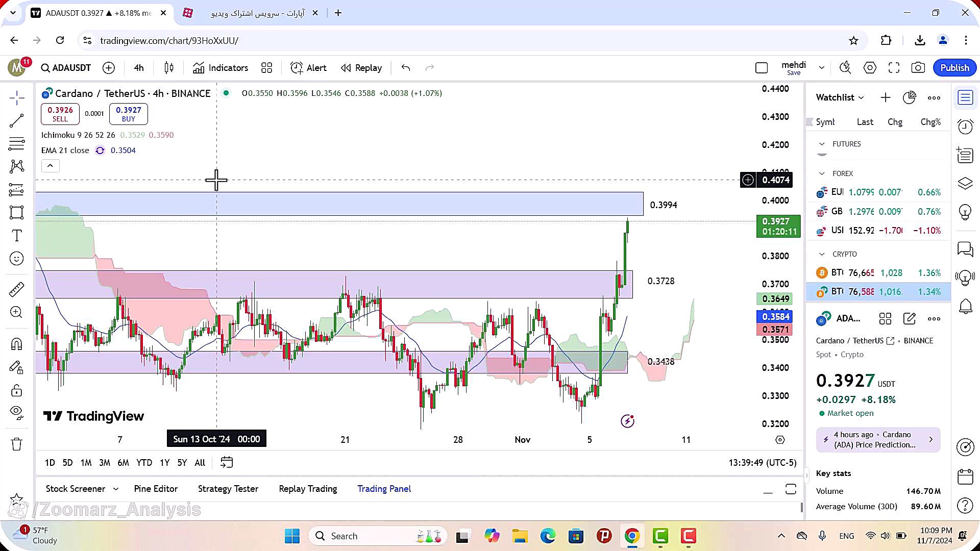Screen dimensions: 980x551
Task: Open the Watchlist name dropdown
Action: click(x=840, y=97)
